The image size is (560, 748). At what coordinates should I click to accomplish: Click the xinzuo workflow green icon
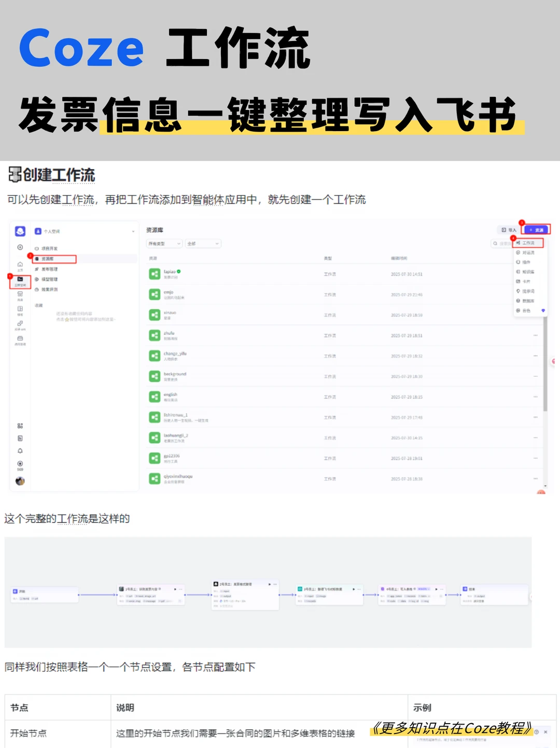click(x=155, y=315)
